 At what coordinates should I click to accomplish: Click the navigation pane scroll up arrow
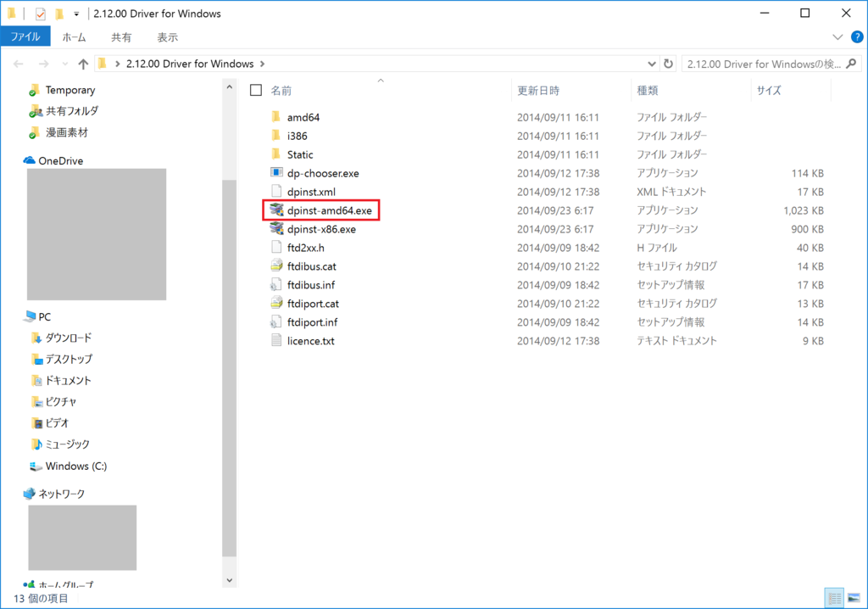pos(229,87)
